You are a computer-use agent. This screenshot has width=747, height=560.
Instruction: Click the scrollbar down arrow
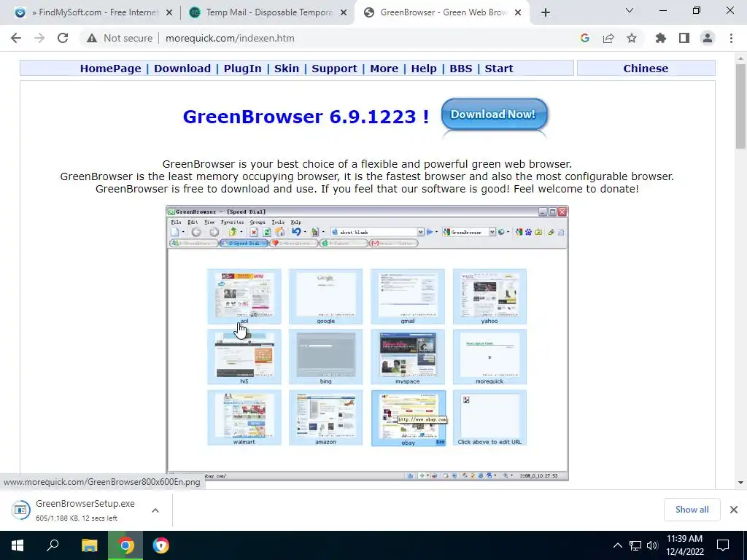740,483
